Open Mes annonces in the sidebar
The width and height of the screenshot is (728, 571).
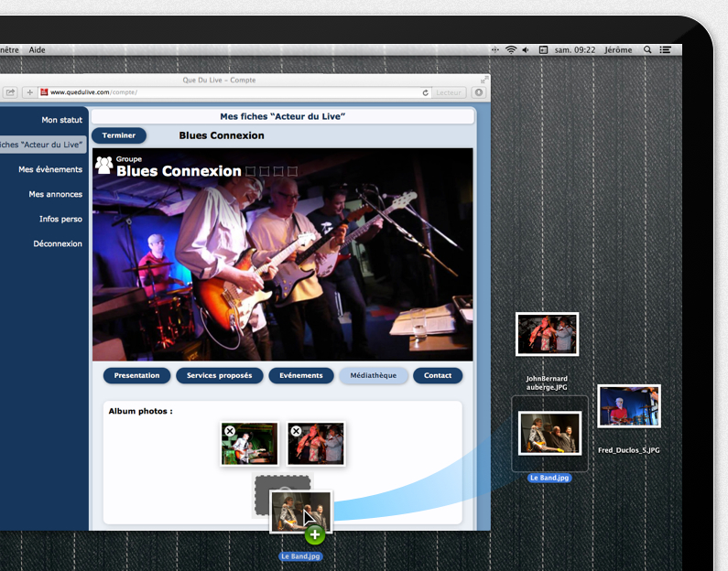55,194
